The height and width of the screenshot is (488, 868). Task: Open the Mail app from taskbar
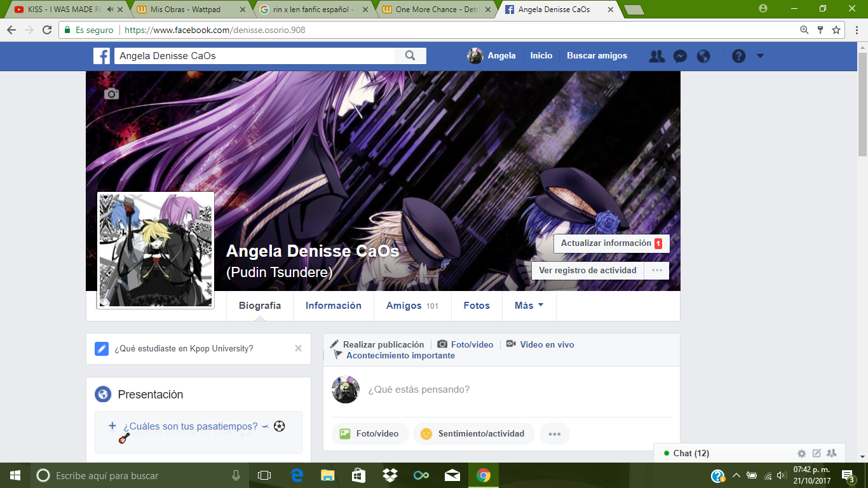coord(452,475)
